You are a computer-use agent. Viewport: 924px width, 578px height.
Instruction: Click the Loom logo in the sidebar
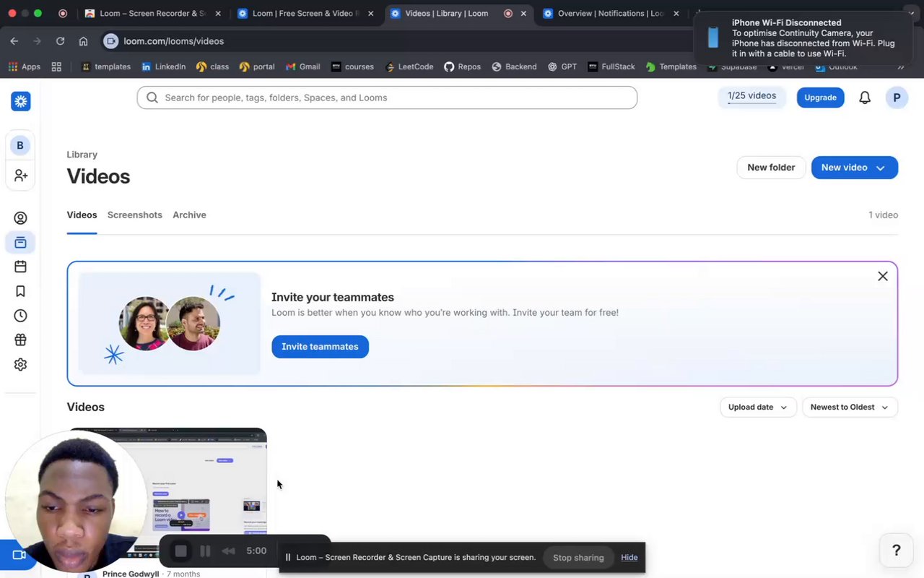point(20,102)
